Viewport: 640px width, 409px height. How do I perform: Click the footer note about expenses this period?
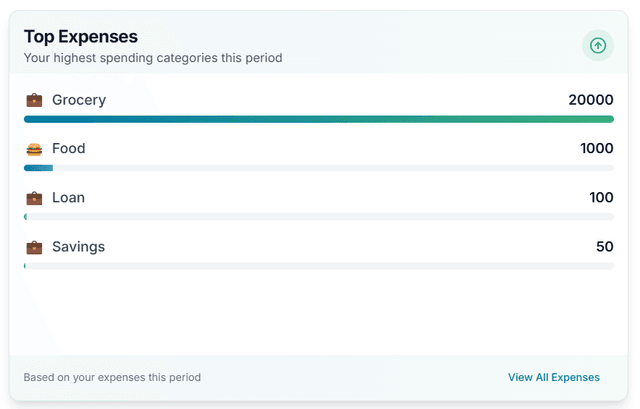coord(112,377)
